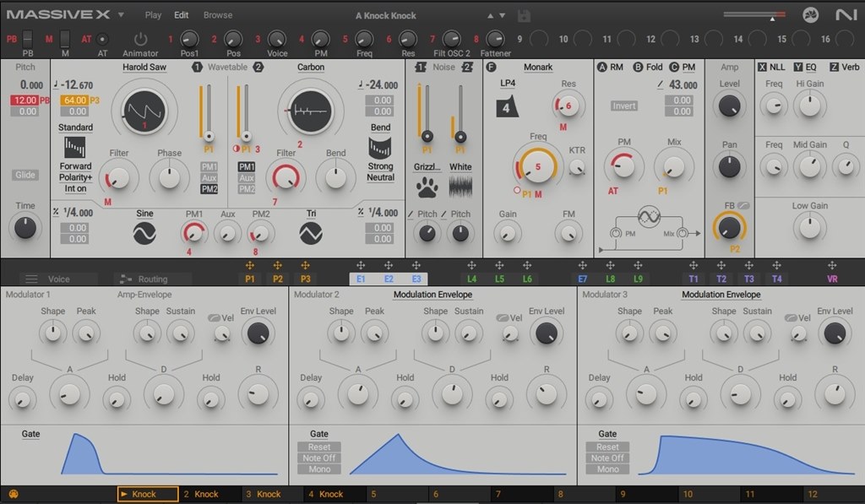
Task: Select the 4 Knock snapshot slot
Action: coord(334,493)
